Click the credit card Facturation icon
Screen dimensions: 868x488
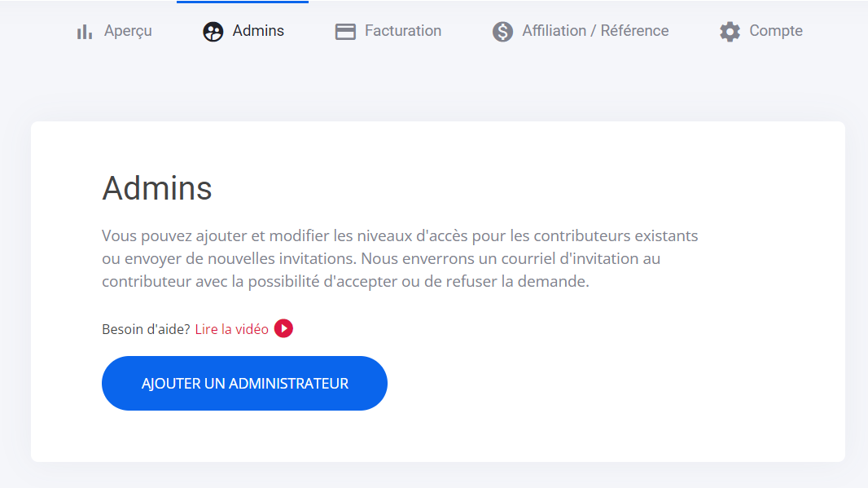(x=345, y=32)
